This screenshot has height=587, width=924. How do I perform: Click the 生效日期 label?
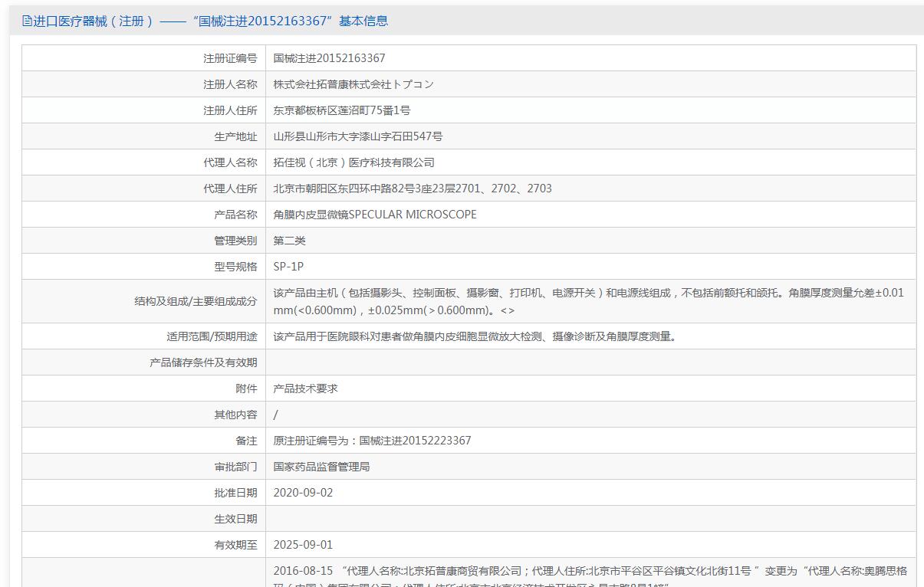click(x=235, y=519)
